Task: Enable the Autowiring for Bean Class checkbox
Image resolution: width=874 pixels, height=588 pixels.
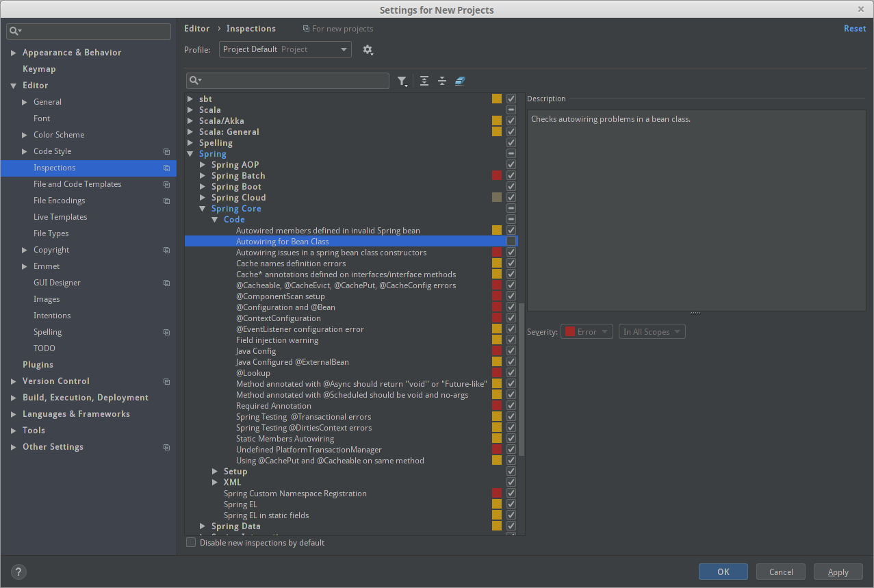Action: point(511,241)
